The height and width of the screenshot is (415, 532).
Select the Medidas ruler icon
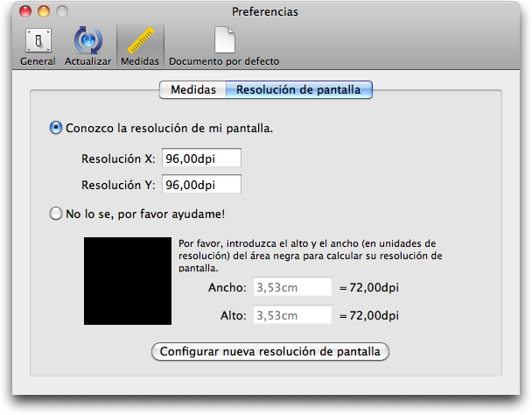coord(141,40)
